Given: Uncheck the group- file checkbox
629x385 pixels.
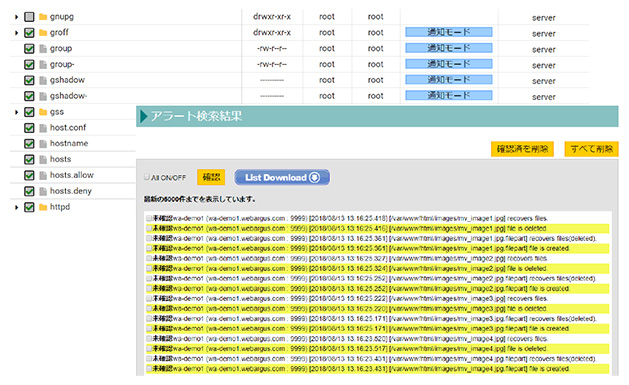Looking at the screenshot, I should click(29, 64).
